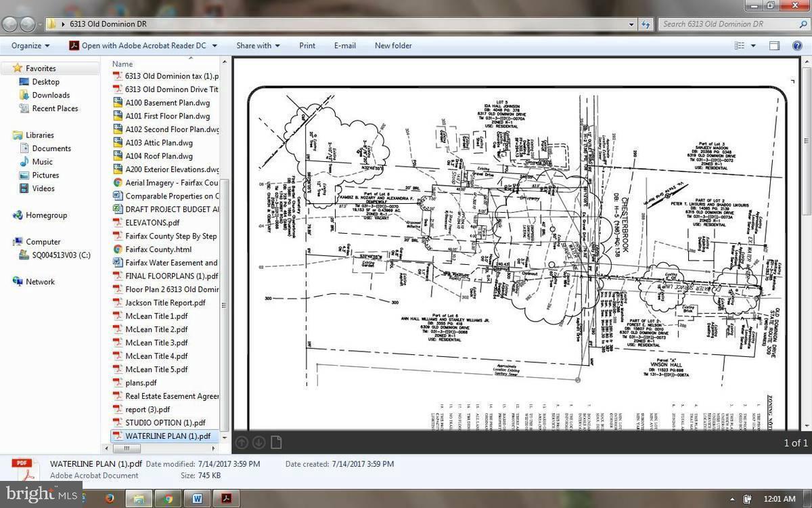Click the page icon in preview toolbar
The height and width of the screenshot is (508, 812).
(275, 442)
